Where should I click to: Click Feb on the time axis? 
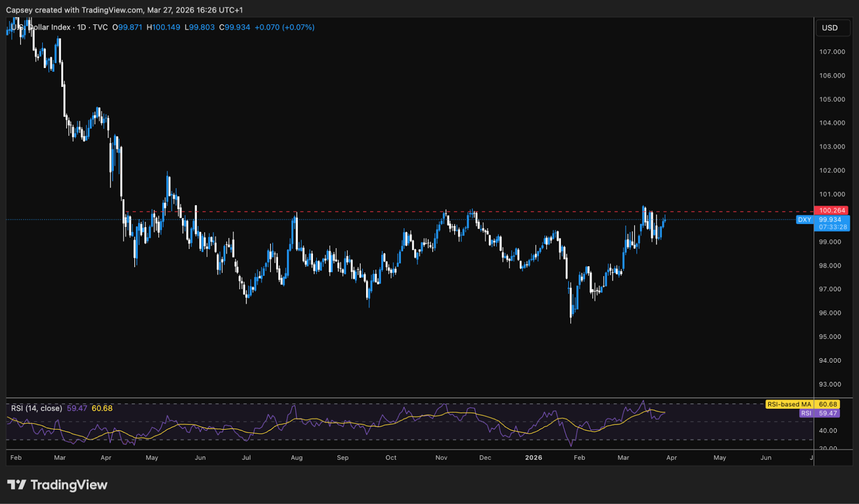[x=16, y=458]
